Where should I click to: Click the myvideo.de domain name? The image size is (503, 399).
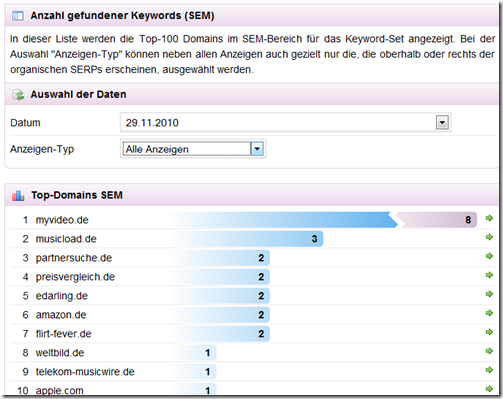[x=62, y=220]
